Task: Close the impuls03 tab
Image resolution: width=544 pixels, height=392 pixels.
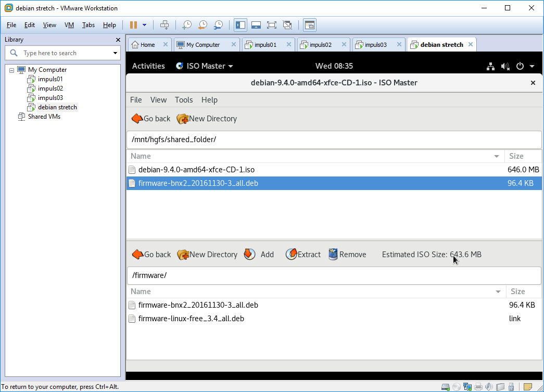Action: tap(399, 44)
